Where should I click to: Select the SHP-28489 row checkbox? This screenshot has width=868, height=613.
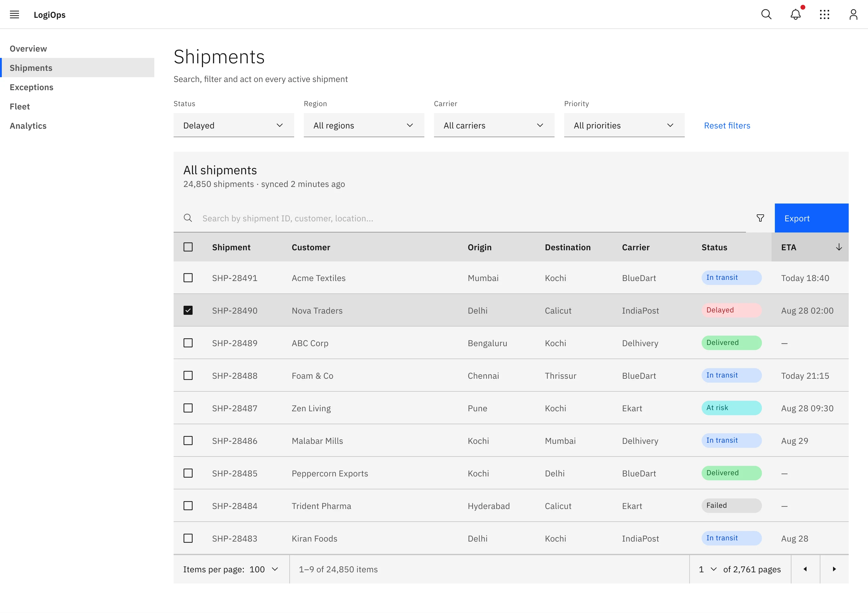click(x=188, y=343)
